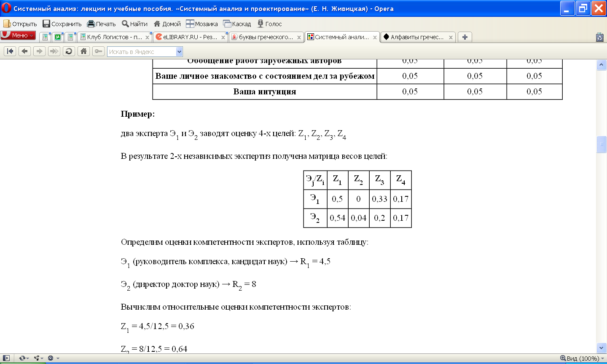
Task: Open a new tab with plus button
Action: 465,37
